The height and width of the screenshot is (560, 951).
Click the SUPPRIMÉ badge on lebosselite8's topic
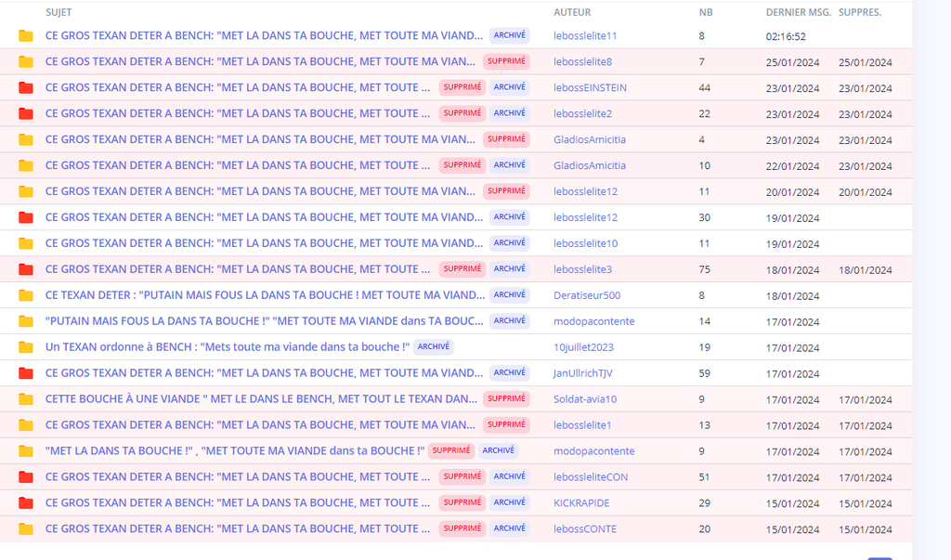(506, 61)
